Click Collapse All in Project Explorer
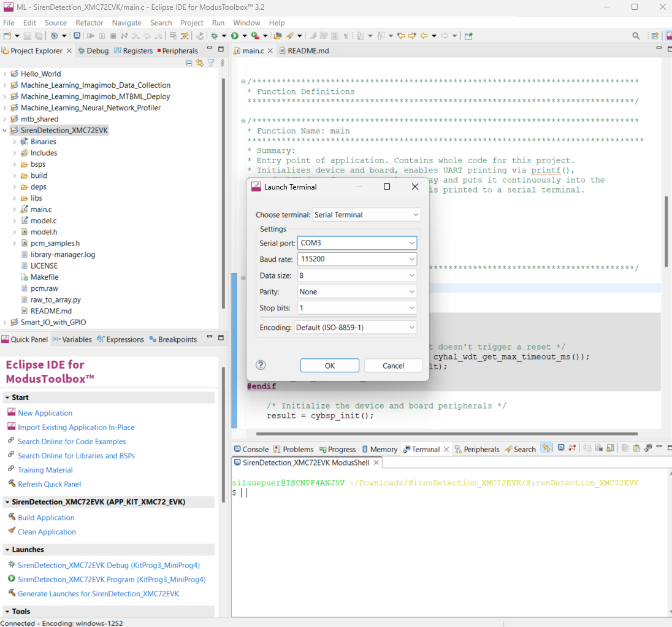Viewport: 672px width, 627px height. [x=189, y=63]
